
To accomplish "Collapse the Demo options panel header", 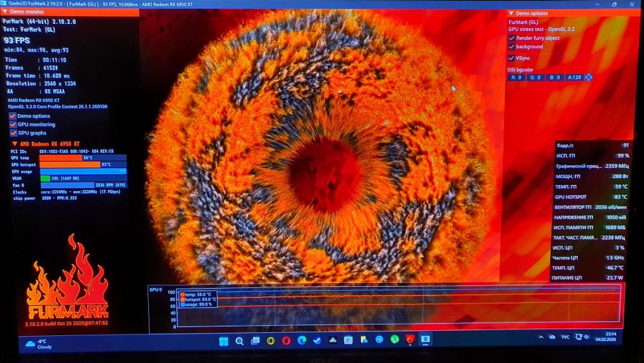I will coord(511,13).
